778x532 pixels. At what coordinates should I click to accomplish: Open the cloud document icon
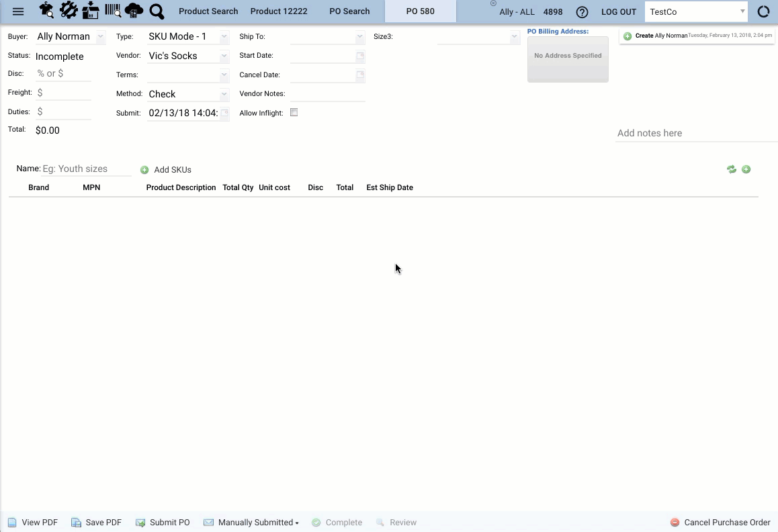pos(134,10)
